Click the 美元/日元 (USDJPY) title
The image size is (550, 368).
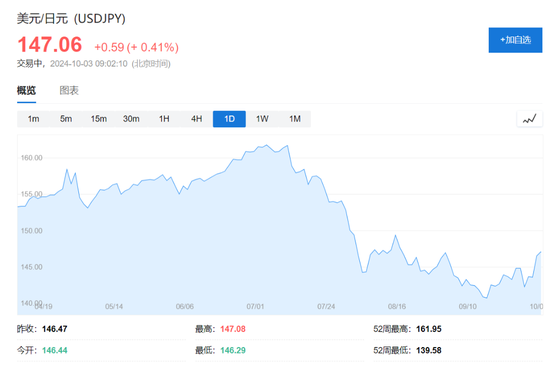71,18
